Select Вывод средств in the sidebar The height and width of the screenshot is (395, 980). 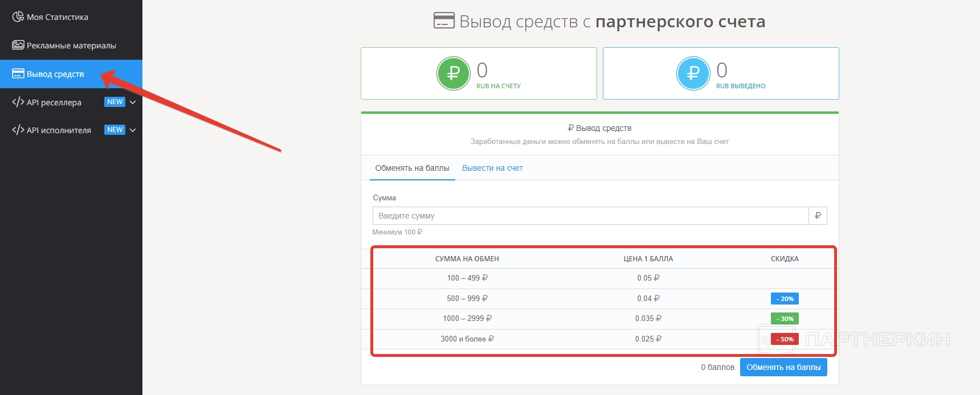coord(71,74)
